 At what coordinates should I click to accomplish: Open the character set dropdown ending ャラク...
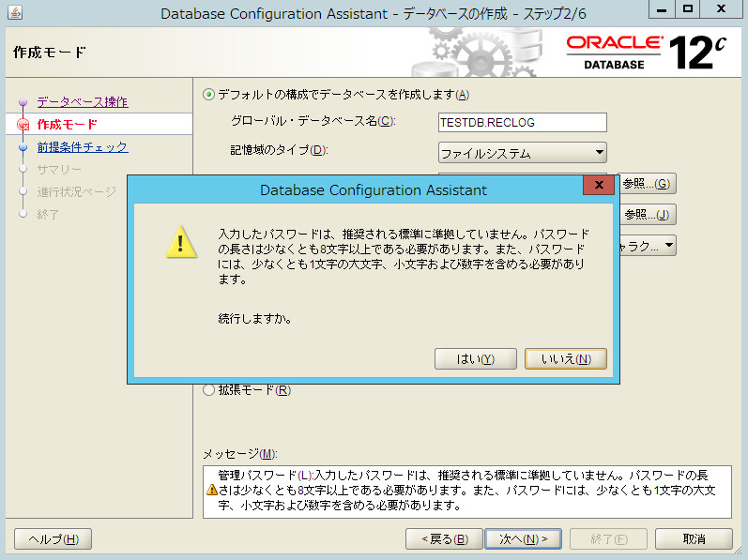648,246
